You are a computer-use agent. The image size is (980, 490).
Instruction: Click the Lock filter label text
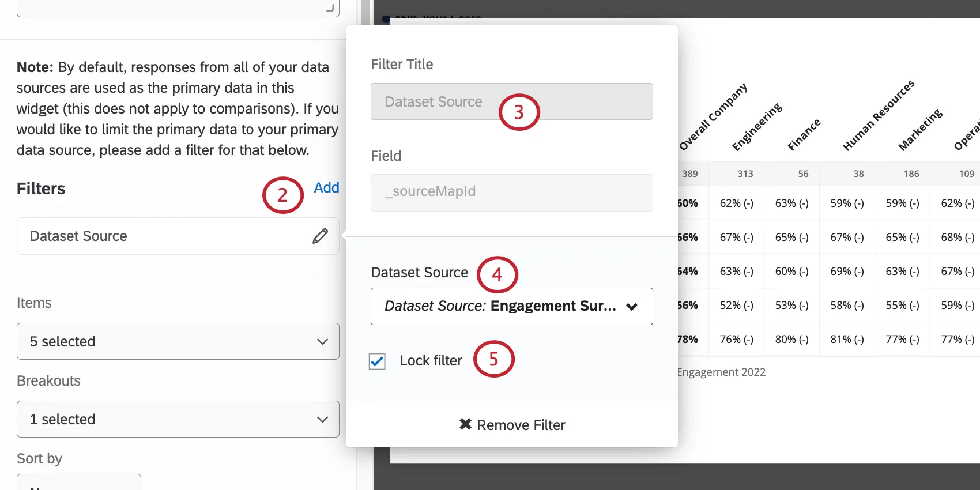431,361
